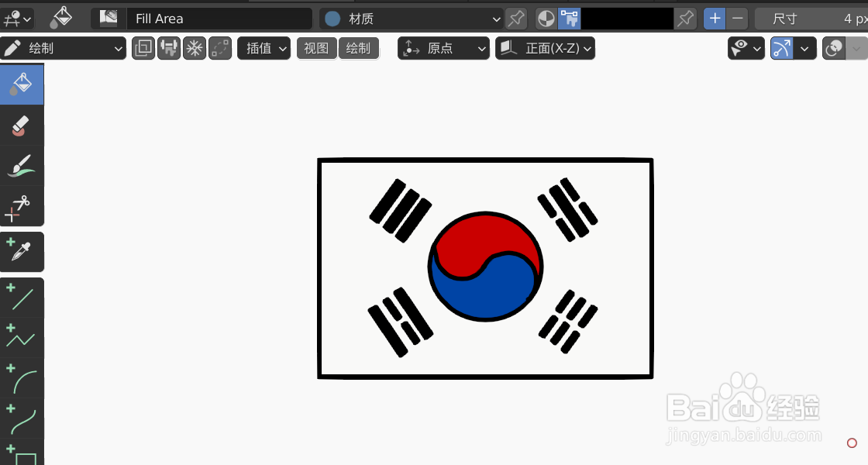Pick a color with the Eyedropper tool
Image resolution: width=868 pixels, height=465 pixels.
coord(22,252)
